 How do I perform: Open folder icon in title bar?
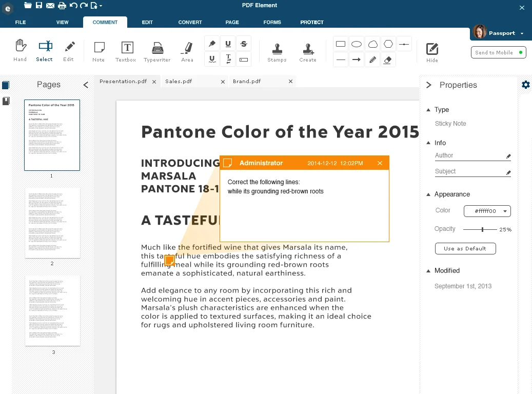tap(28, 5)
